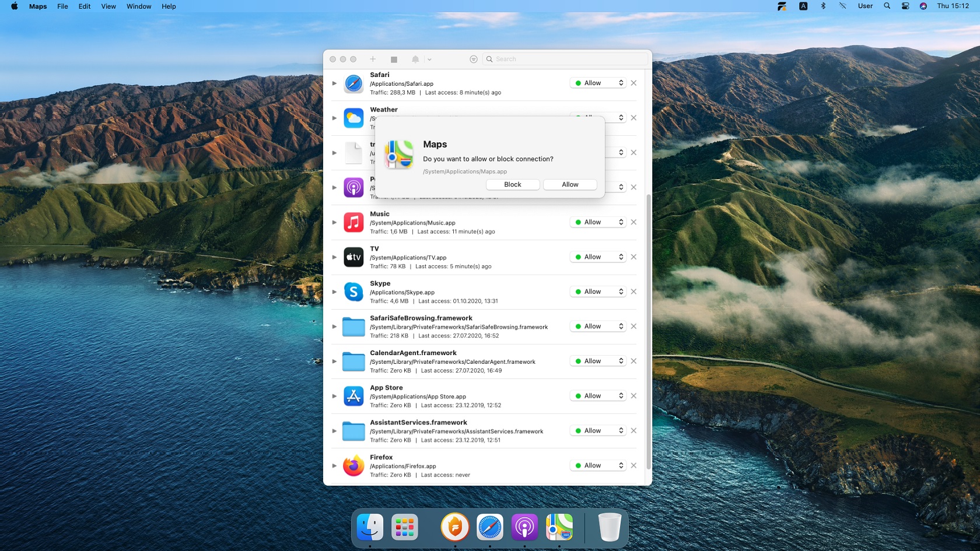The height and width of the screenshot is (551, 980).
Task: Click the Siri icon in menu bar
Action: click(x=923, y=6)
